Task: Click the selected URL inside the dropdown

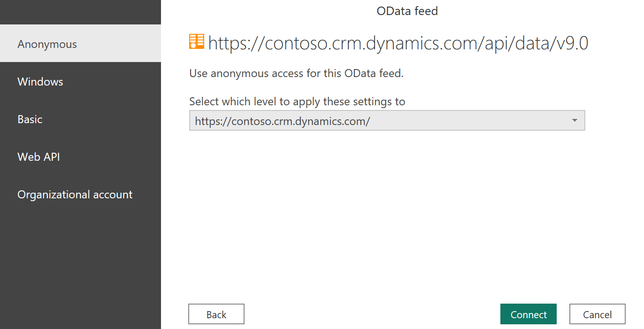Action: click(281, 121)
